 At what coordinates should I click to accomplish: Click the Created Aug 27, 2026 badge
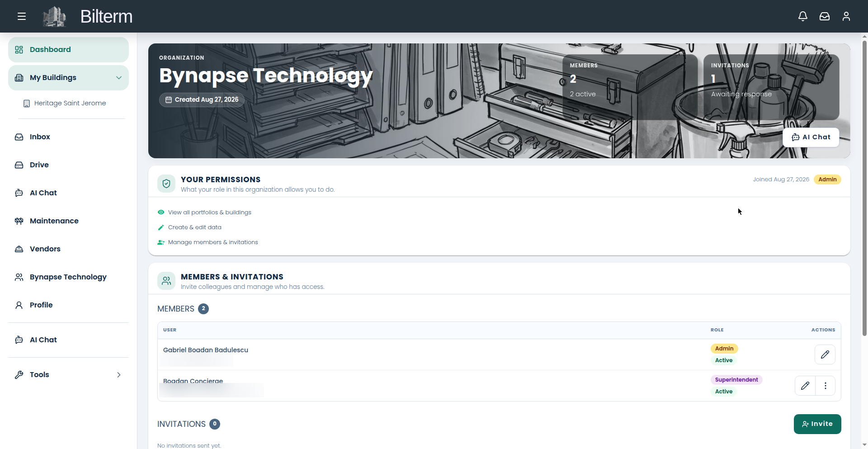[202, 99]
